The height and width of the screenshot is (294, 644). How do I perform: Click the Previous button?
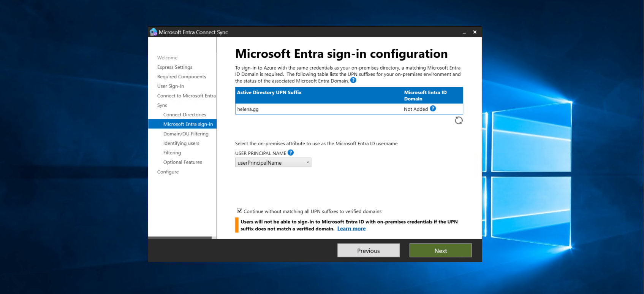(x=368, y=251)
